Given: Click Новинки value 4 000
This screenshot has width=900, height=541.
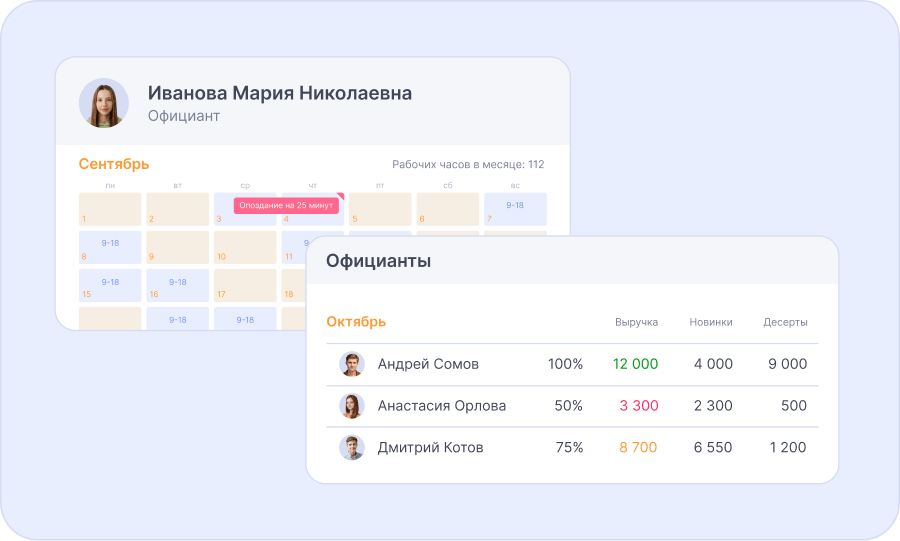Looking at the screenshot, I should [713, 364].
